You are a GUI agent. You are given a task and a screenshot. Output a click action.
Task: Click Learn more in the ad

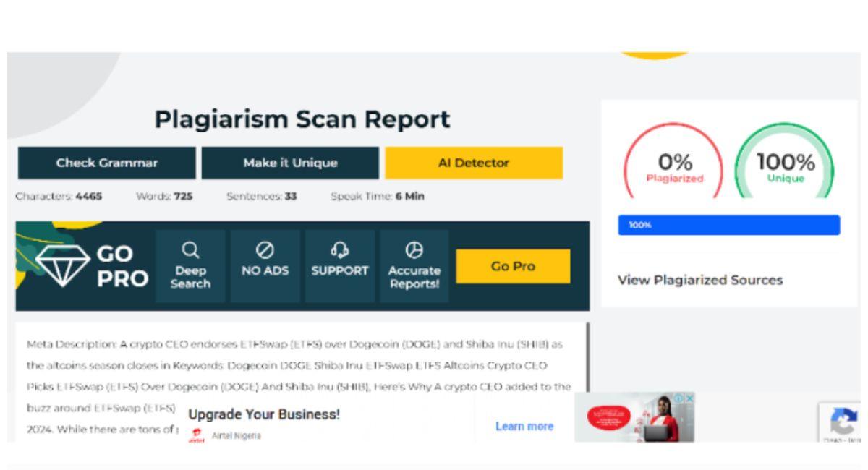point(524,427)
